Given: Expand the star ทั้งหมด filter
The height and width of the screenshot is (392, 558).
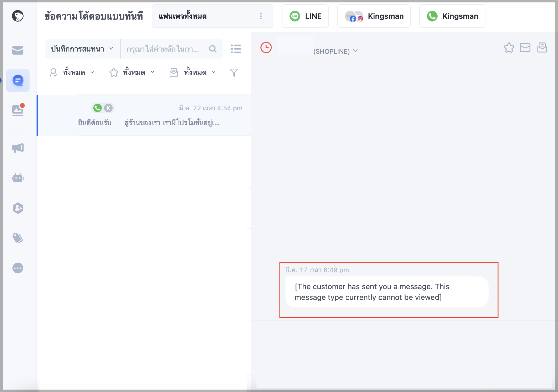Looking at the screenshot, I should click(132, 72).
